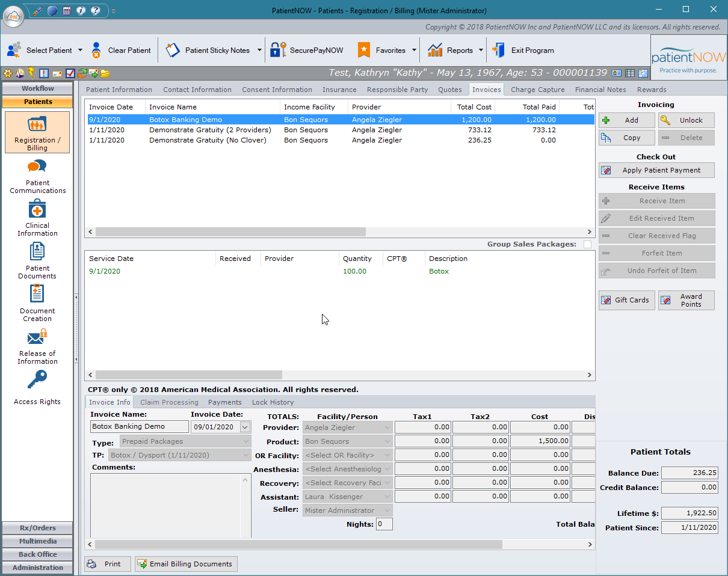Click the Print button

pyautogui.click(x=108, y=564)
